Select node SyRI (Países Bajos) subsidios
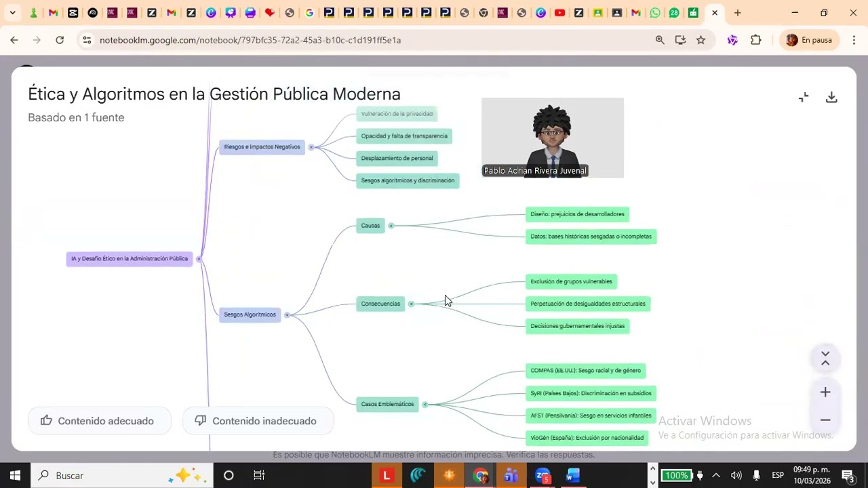 coord(591,393)
